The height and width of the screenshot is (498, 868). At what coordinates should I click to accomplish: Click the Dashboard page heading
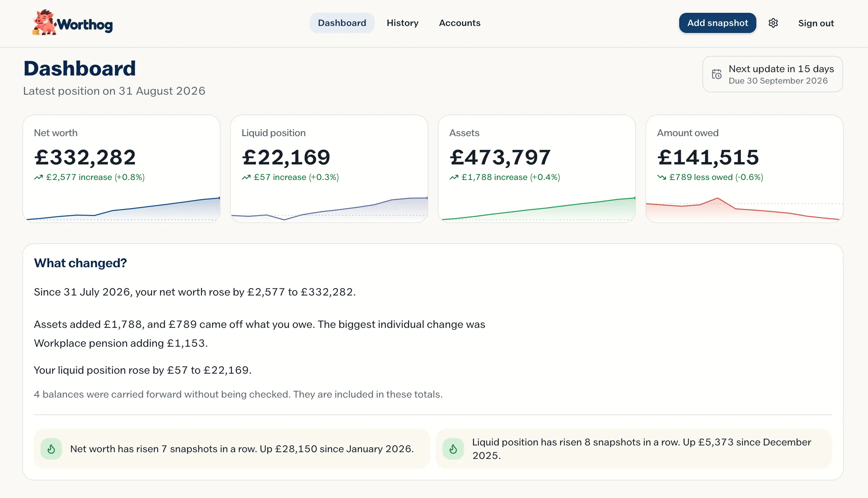(79, 68)
